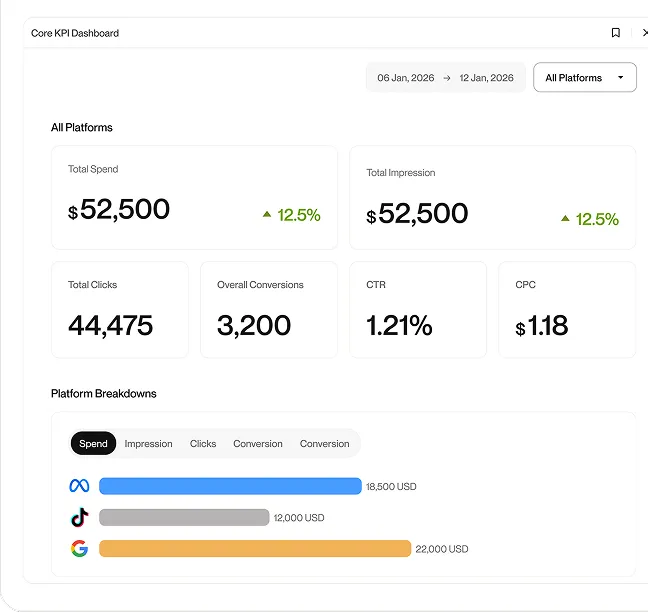Click the Core KPI Dashboard title
The height and width of the screenshot is (612, 648).
(75, 33)
